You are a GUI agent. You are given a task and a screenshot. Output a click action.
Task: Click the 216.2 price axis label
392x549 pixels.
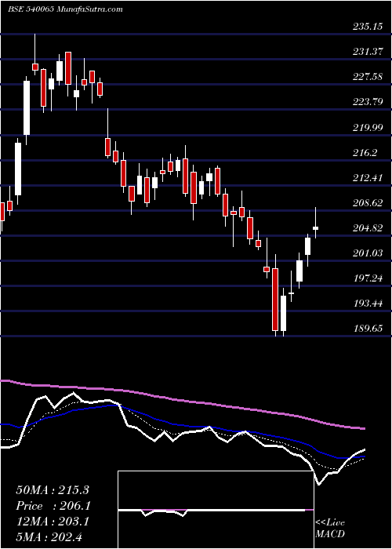(365, 153)
